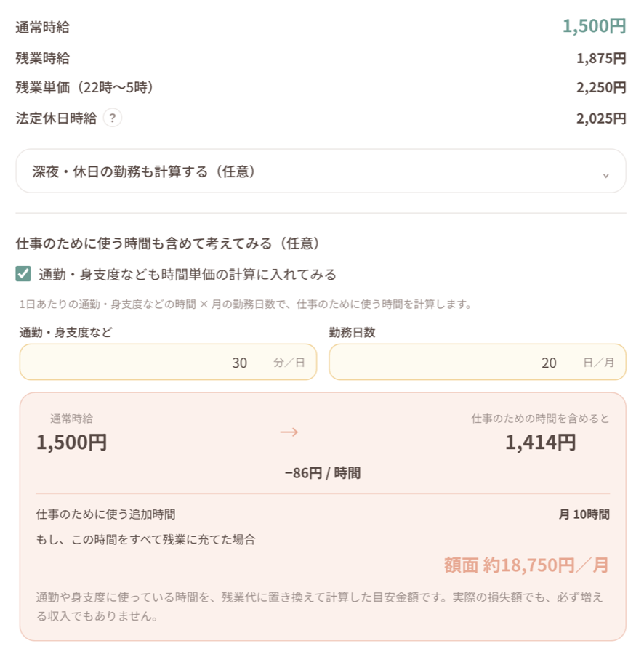
Task: Click the 1,875円 残業時給 value
Action: coord(601,58)
